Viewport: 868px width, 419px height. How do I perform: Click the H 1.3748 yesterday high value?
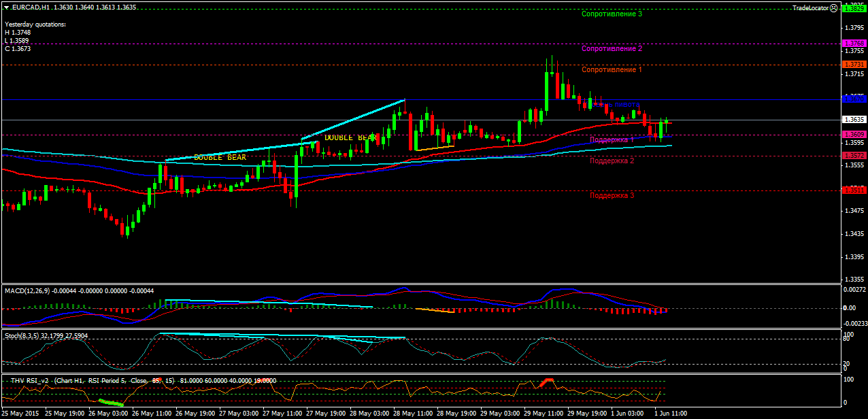click(x=18, y=33)
